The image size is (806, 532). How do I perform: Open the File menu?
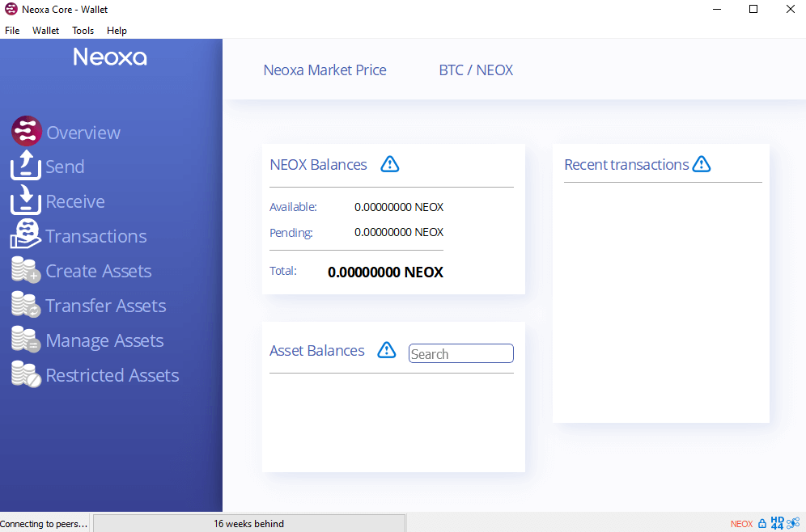tap(12, 30)
